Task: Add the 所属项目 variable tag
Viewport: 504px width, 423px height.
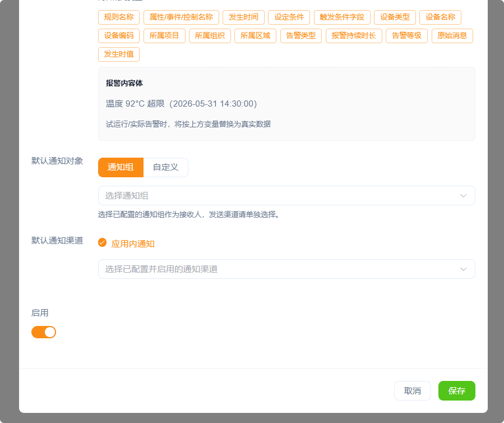Action: 164,36
